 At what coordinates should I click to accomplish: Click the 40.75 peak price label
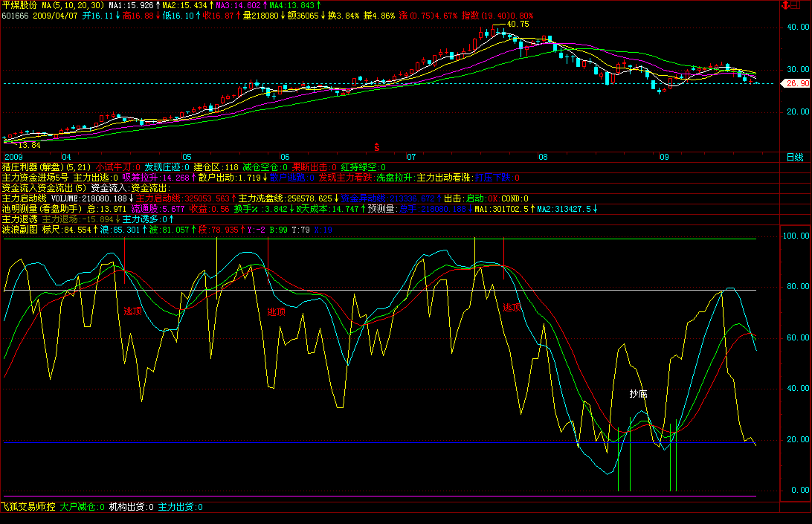tap(518, 24)
